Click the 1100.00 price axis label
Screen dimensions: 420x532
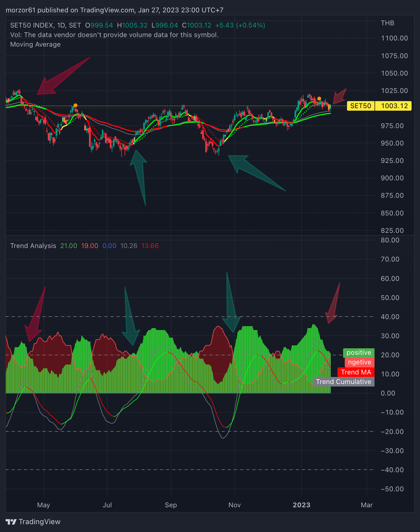(394, 38)
